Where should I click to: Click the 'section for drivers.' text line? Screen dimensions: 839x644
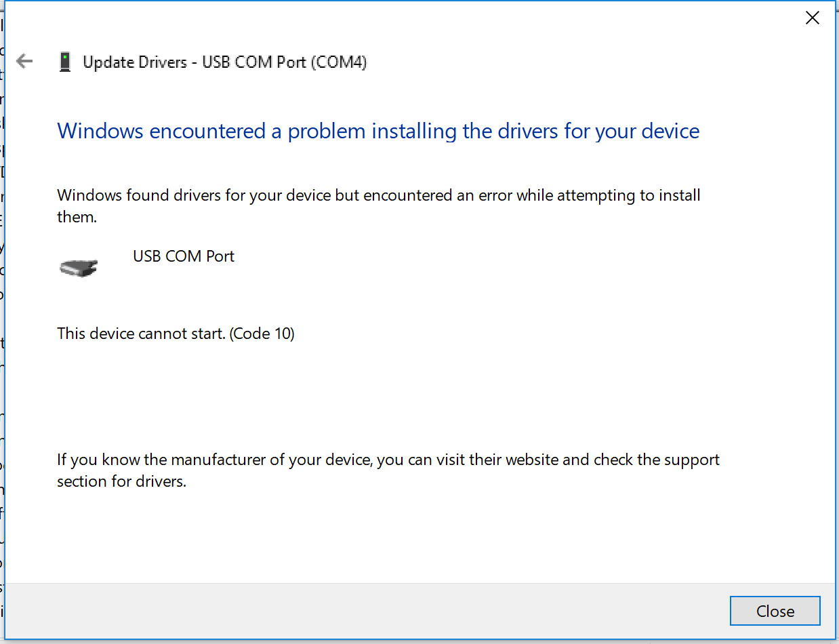pyautogui.click(x=122, y=482)
